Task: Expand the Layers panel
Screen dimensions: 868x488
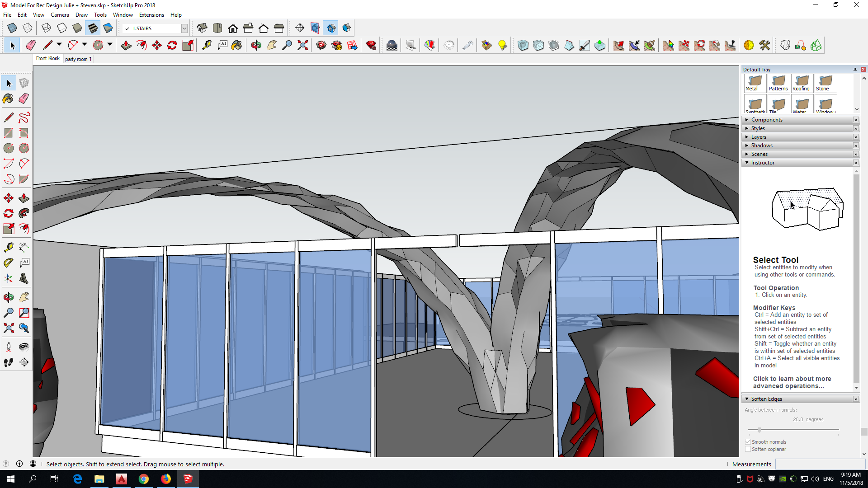Action: click(x=759, y=137)
